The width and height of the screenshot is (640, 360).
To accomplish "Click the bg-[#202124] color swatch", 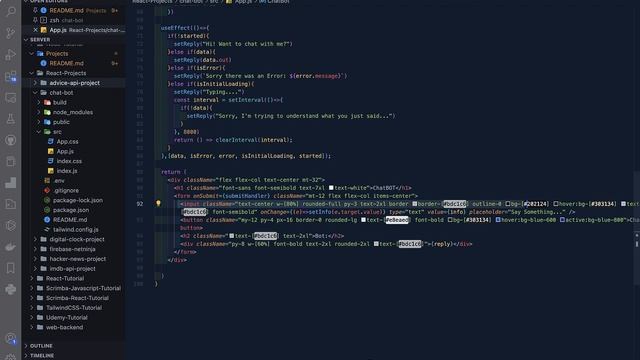I will click(508, 204).
